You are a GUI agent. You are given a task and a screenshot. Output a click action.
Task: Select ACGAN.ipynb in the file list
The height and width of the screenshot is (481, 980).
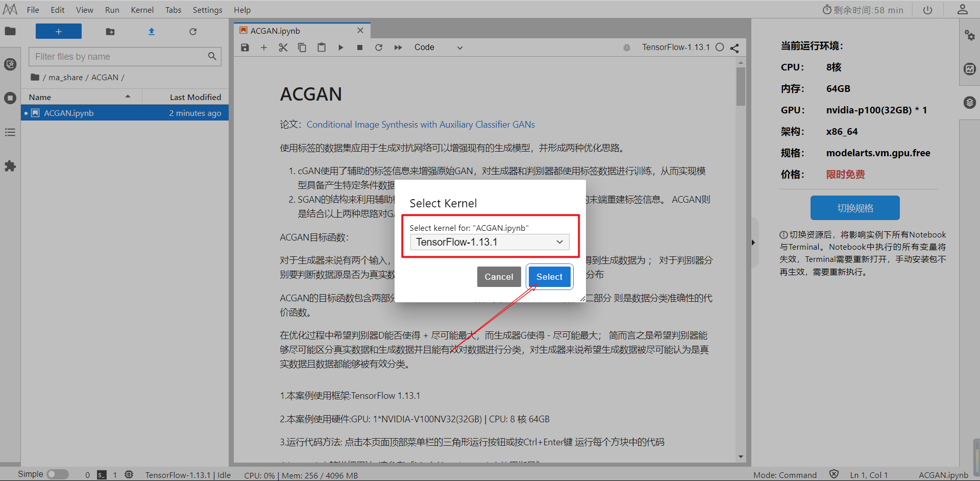tap(125, 113)
